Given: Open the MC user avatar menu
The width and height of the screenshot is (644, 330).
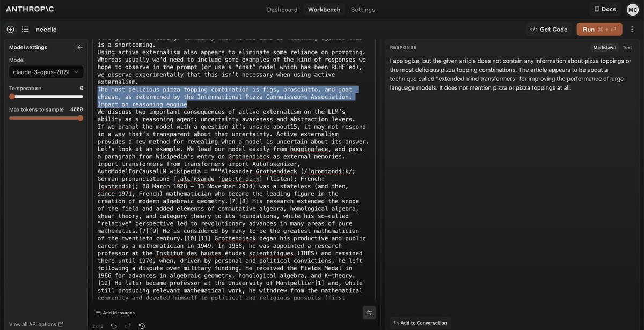Looking at the screenshot, I should 632,9.
